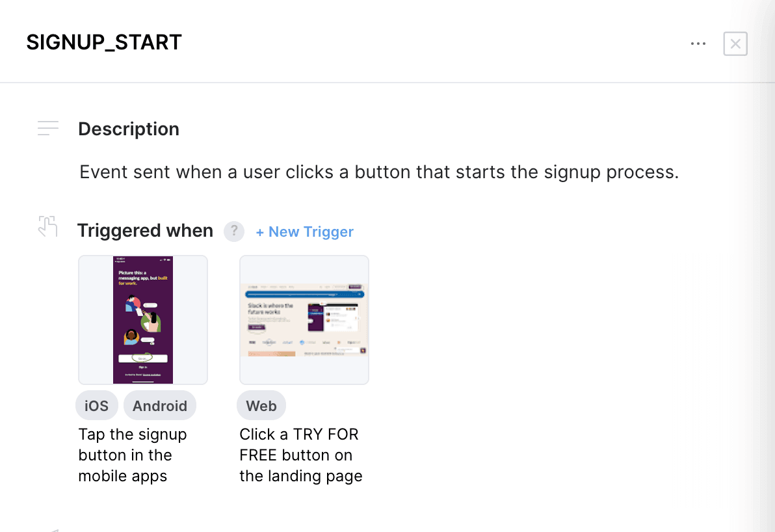Click the Slack headline in the web screenshot
This screenshot has height=532, width=775.
point(270,308)
